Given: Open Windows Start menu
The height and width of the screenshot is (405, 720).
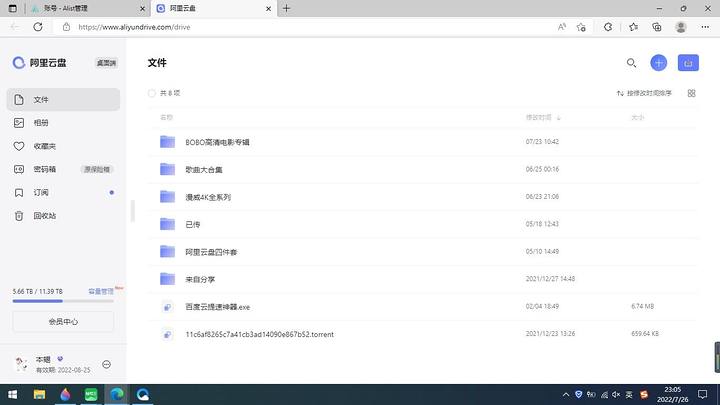Looking at the screenshot, I should [x=13, y=394].
